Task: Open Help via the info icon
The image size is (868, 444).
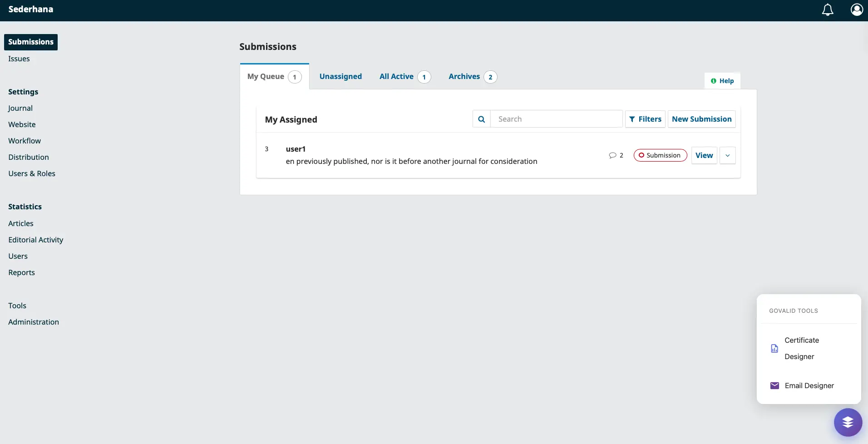Action: (714, 81)
